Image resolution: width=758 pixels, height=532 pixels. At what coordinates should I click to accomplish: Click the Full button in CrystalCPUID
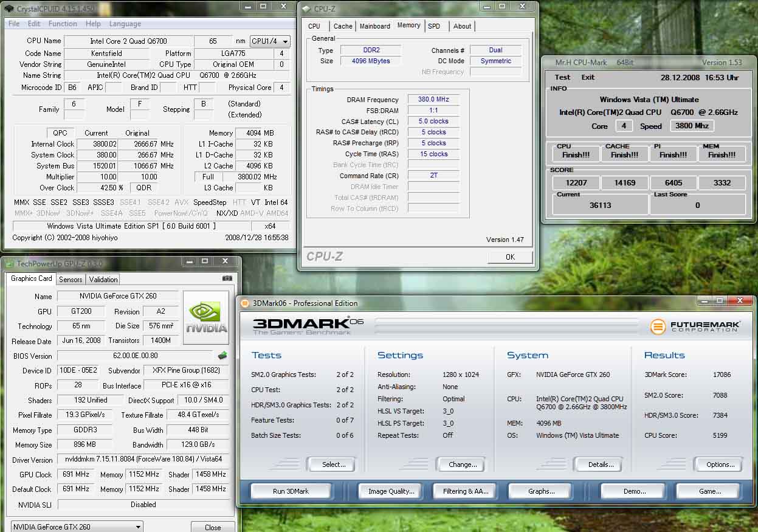pos(208,177)
